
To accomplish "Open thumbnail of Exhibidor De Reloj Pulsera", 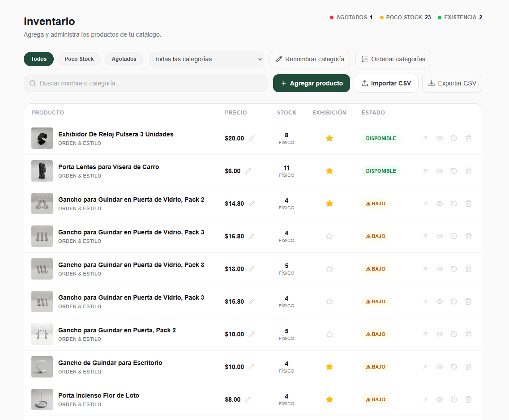I will [x=42, y=138].
